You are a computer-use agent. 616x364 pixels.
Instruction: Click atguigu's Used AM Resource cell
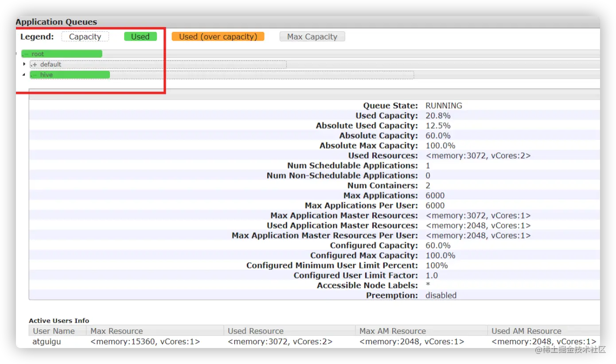click(x=544, y=342)
